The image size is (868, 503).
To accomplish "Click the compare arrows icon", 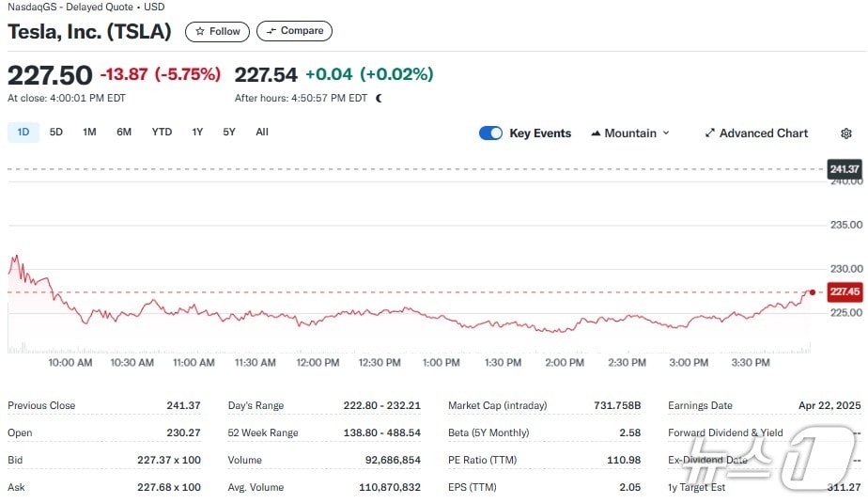I will click(271, 31).
